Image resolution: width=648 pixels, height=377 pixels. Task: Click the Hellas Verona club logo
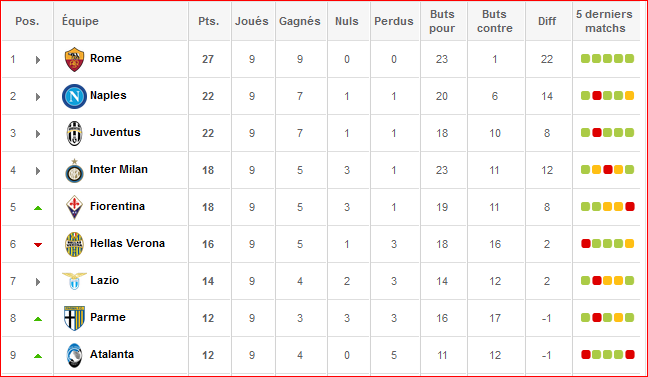[74, 244]
